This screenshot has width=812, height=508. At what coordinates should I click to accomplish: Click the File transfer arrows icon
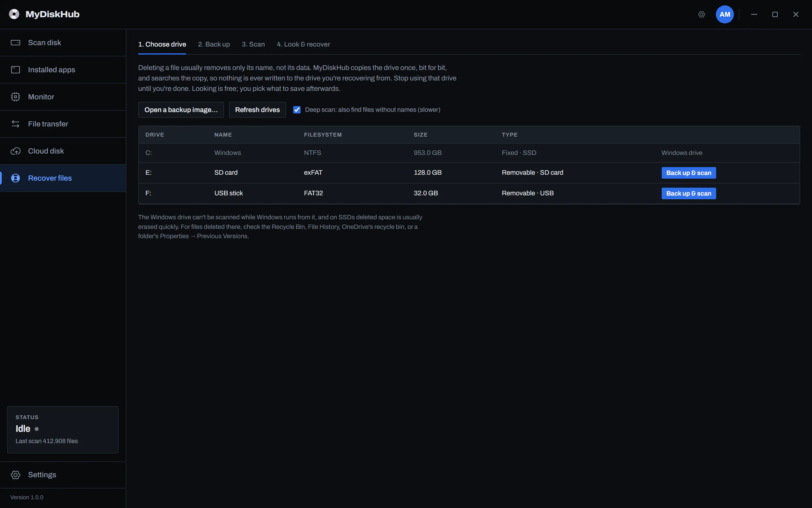click(x=16, y=124)
